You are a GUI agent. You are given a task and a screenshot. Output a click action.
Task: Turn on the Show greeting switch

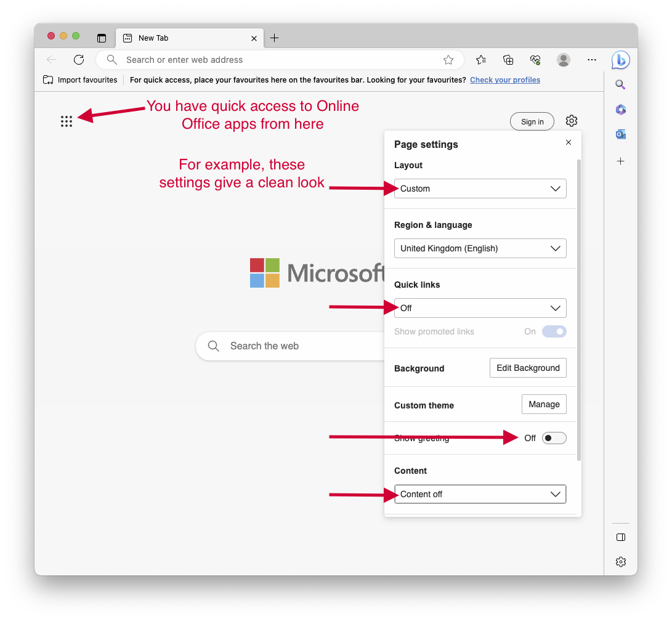point(553,437)
